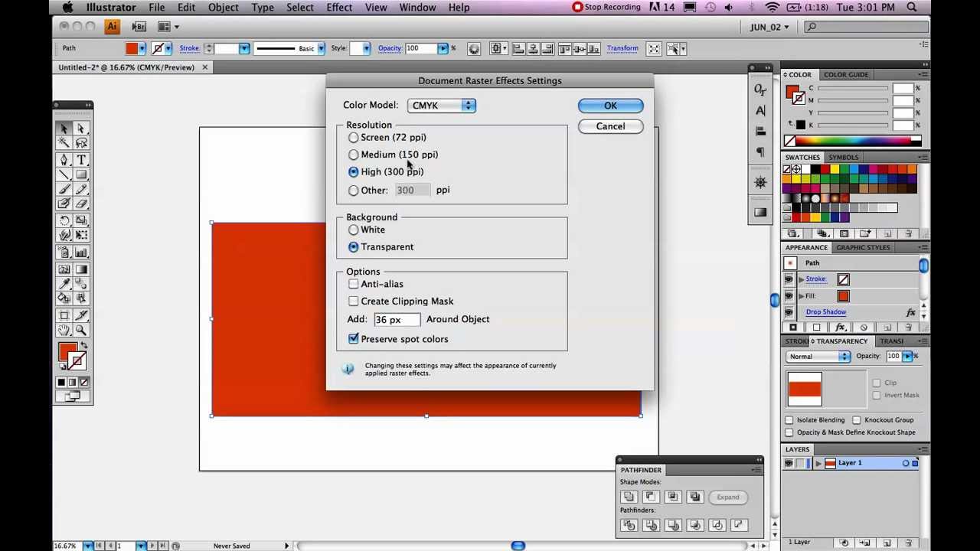The image size is (980, 551).
Task: Expand the Stroke row in Appearance
Action: (x=801, y=279)
